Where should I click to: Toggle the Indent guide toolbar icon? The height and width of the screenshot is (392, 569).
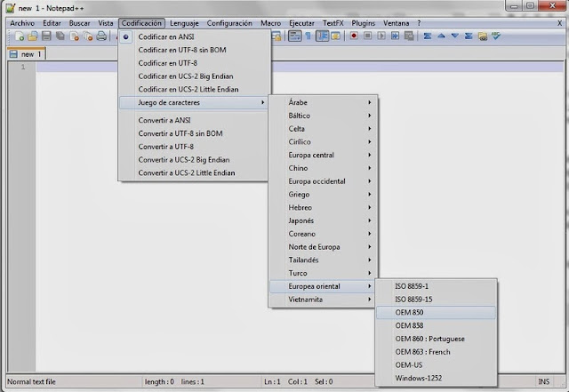click(322, 36)
